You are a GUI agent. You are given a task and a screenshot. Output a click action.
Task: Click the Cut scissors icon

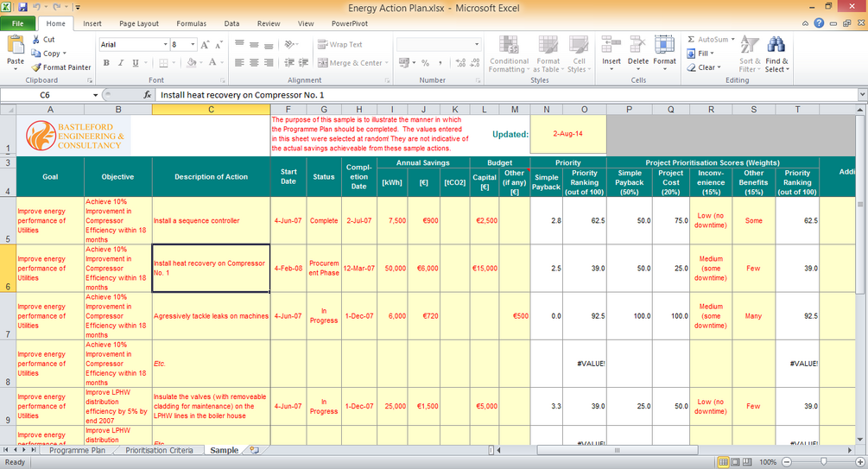pos(36,40)
